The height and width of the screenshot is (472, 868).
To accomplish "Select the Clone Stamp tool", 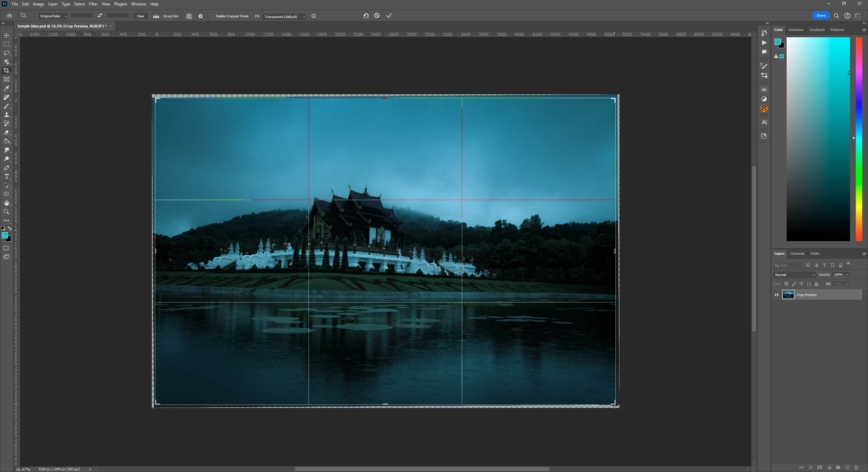I will 6,115.
